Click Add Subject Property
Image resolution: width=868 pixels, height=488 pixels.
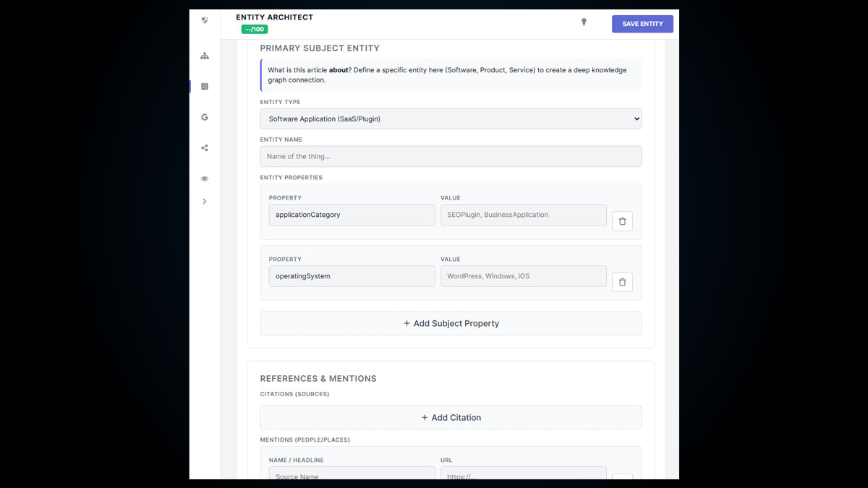[x=450, y=323]
